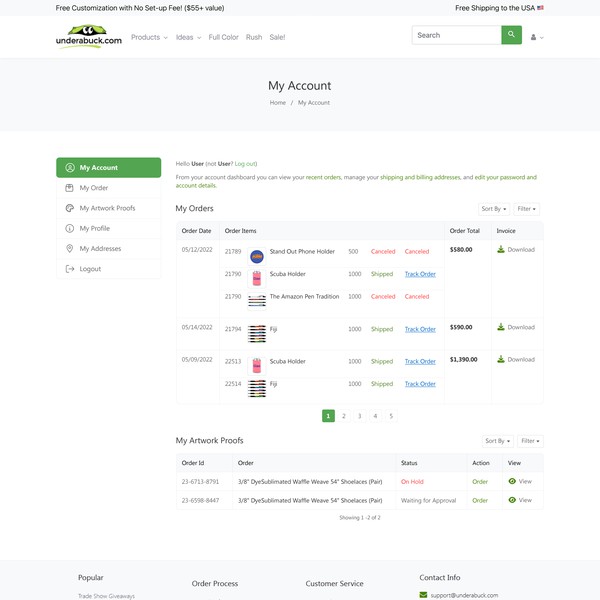
Task: Click the My Artwork Proofs palette icon
Action: click(70, 208)
